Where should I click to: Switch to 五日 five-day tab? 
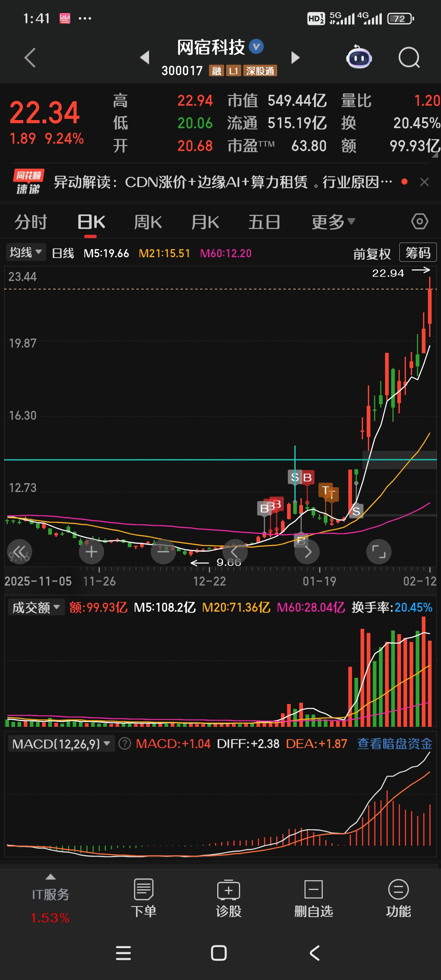coord(264,222)
